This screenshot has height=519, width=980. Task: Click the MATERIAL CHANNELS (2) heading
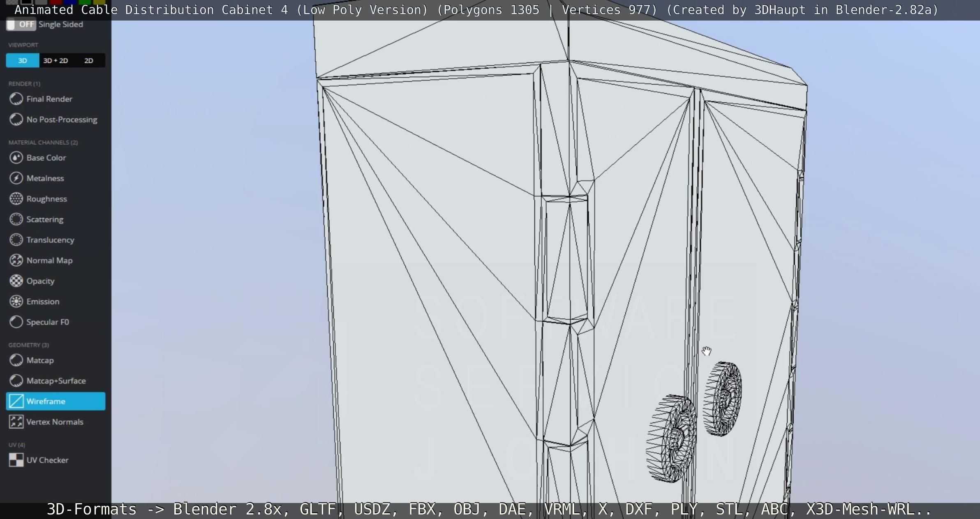[43, 143]
